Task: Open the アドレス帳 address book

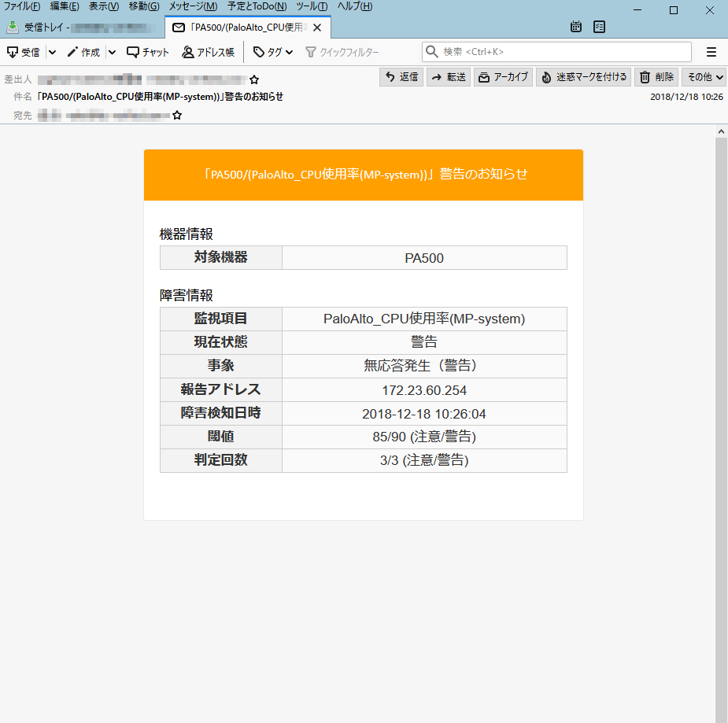Action: click(208, 52)
